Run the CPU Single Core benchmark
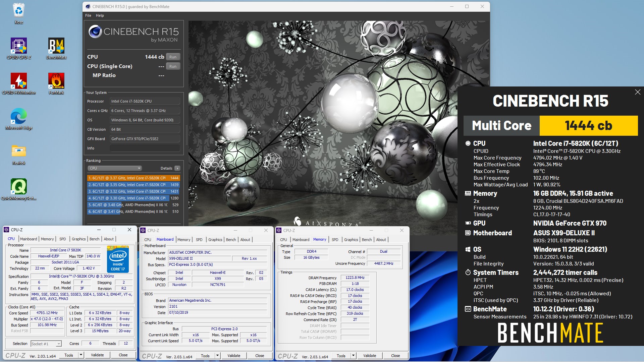644x362 pixels. coord(173,66)
